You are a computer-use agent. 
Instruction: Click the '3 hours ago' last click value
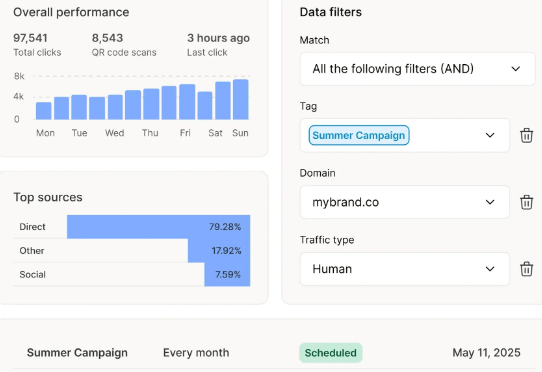coord(218,38)
